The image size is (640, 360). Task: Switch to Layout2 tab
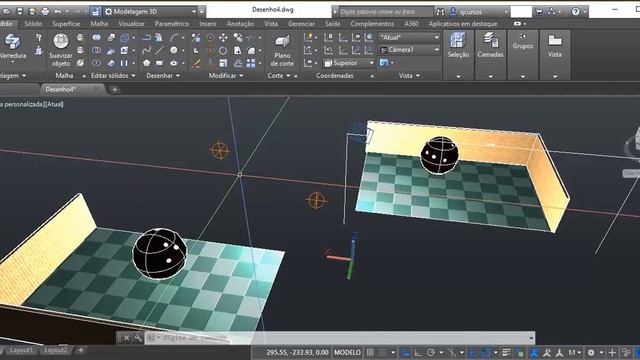tap(56, 350)
